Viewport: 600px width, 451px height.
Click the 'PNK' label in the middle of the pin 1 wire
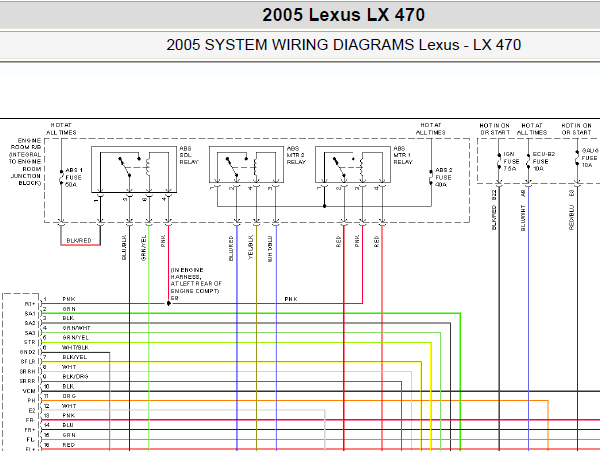click(291, 299)
